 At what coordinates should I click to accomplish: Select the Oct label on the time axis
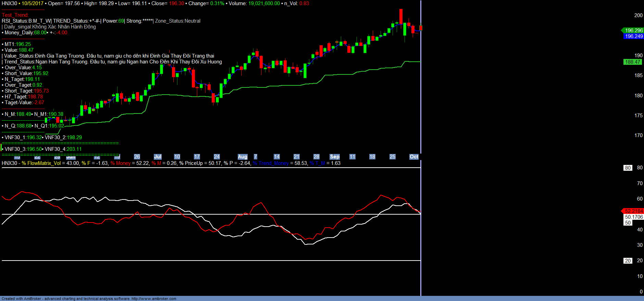coord(414,157)
